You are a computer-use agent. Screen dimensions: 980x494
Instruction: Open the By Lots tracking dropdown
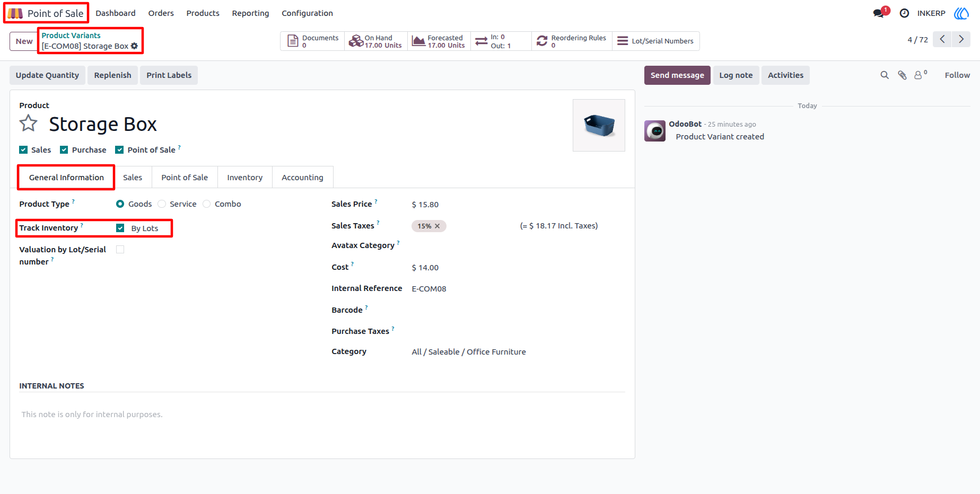click(x=145, y=228)
